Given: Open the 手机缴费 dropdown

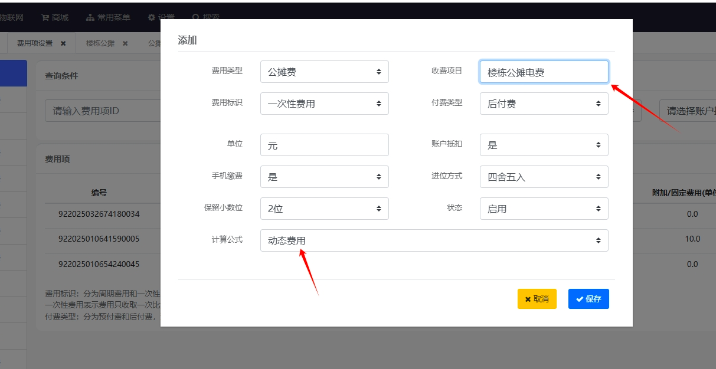Looking at the screenshot, I should point(324,177).
